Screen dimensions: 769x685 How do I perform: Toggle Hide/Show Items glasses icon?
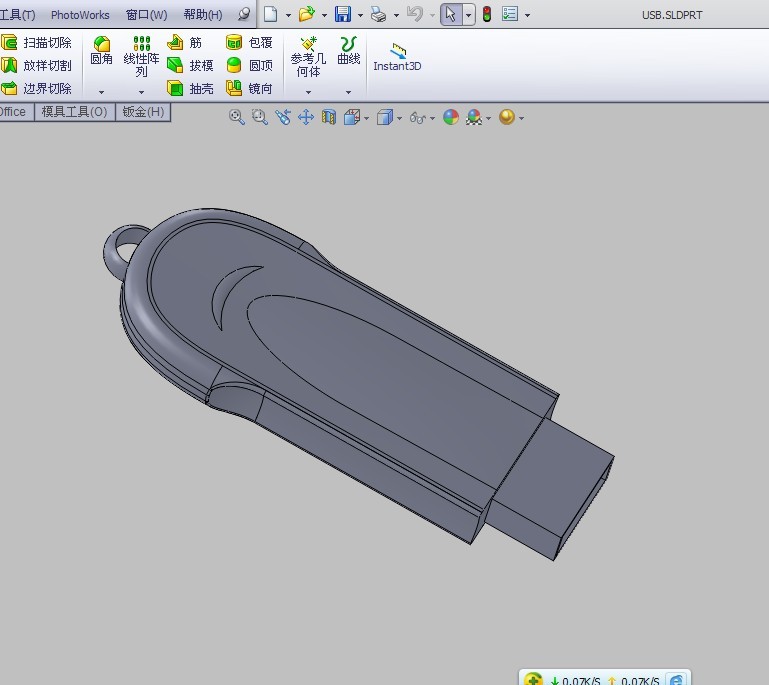pos(418,118)
